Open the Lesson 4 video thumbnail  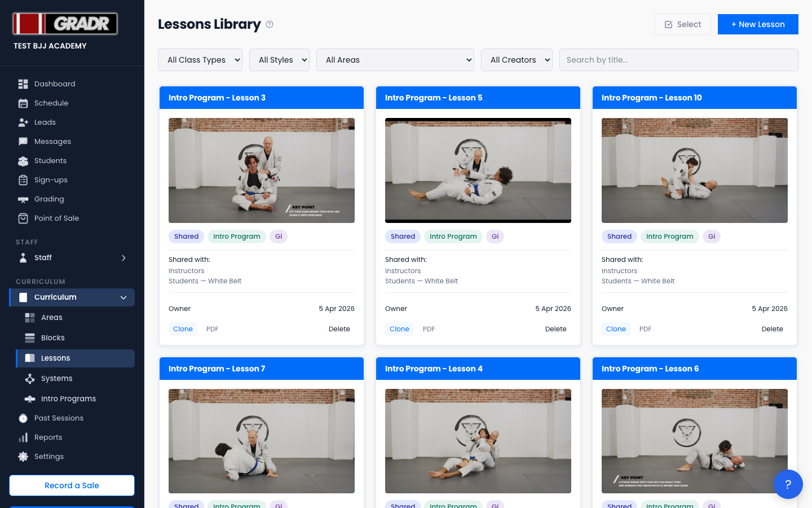pos(478,441)
